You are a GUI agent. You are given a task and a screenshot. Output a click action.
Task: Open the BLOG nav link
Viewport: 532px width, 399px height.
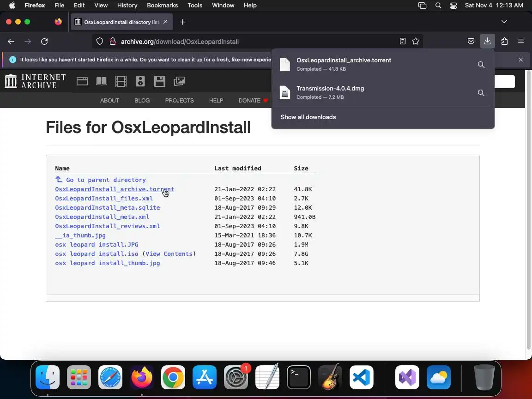142,100
